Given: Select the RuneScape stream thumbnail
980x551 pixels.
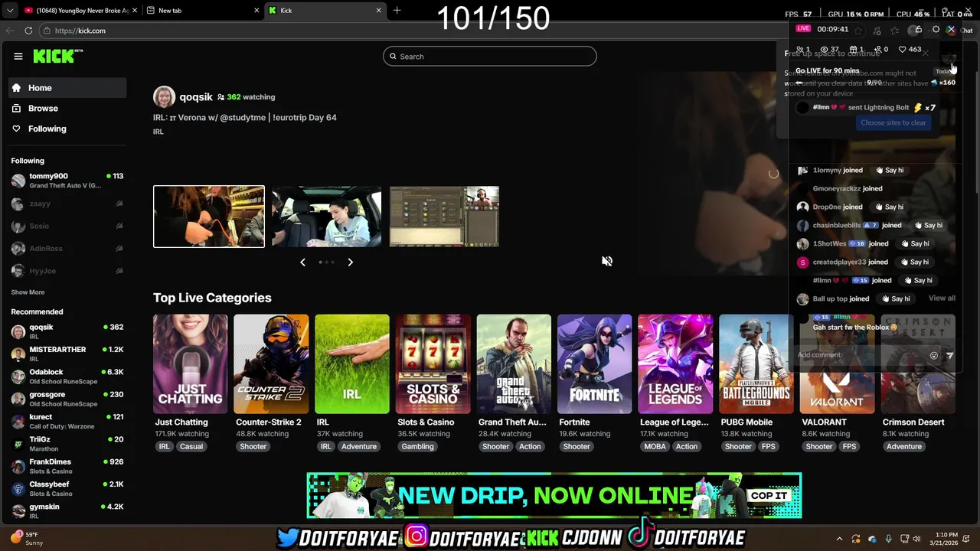Looking at the screenshot, I should click(444, 217).
